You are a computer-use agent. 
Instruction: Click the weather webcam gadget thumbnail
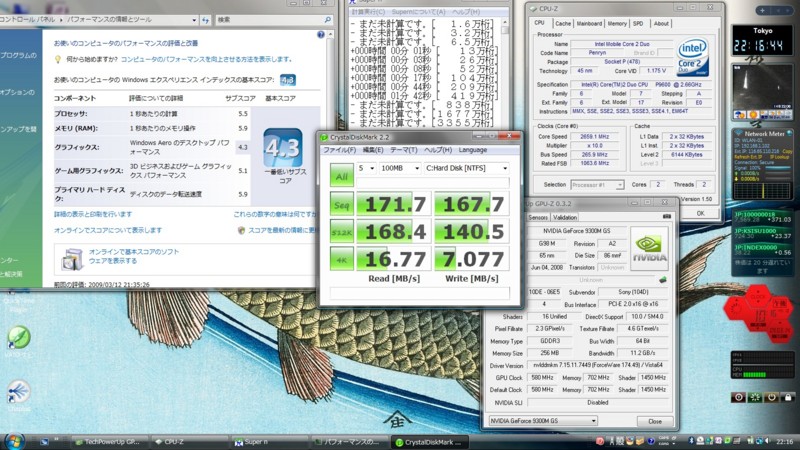(762, 92)
